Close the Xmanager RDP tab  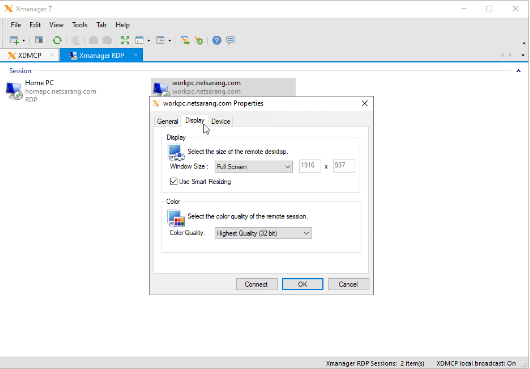136,55
